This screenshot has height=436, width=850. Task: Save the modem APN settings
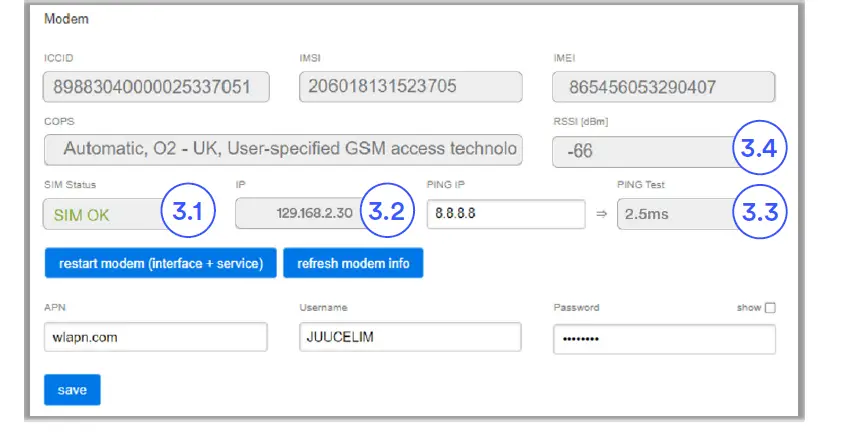(72, 390)
